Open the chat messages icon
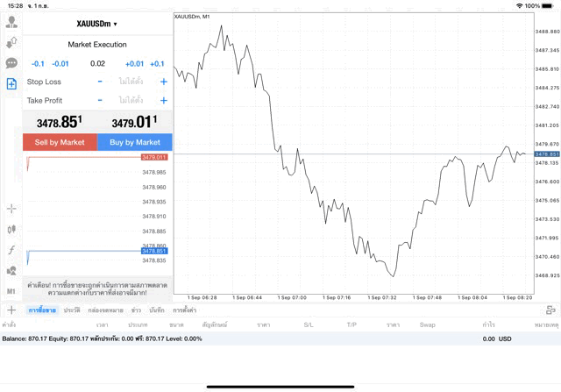Image resolution: width=561 pixels, height=392 pixels. 11,63
